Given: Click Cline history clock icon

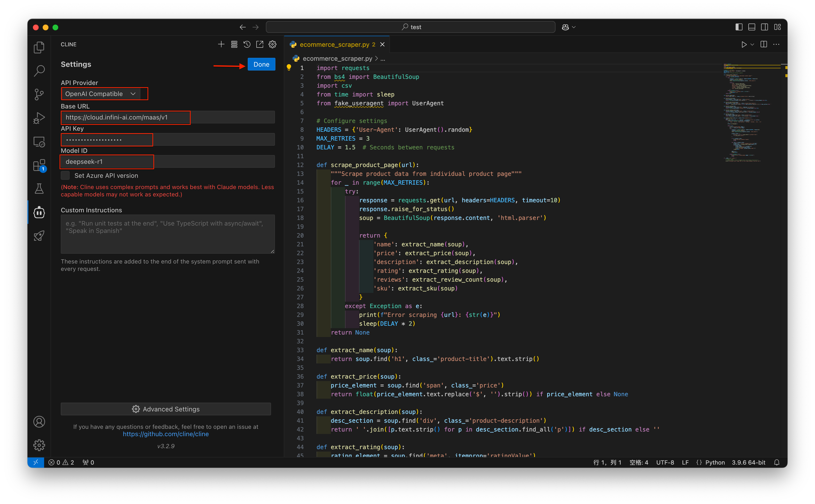Looking at the screenshot, I should tap(247, 44).
